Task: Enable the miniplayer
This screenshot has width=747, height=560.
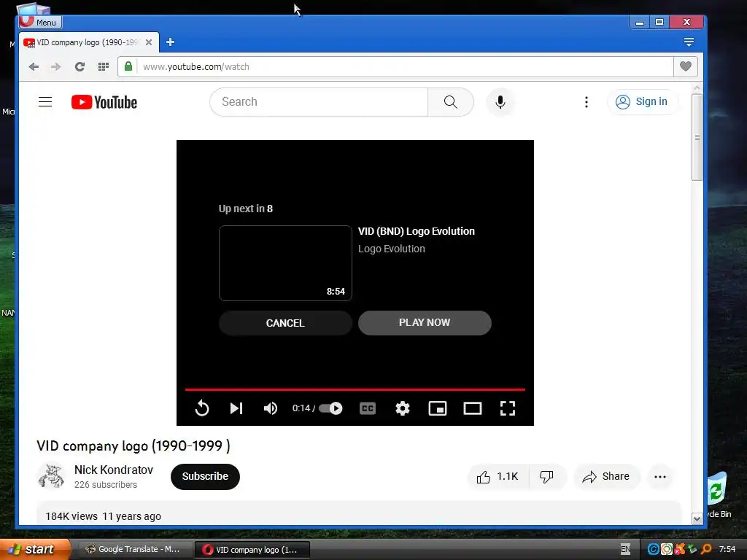Action: pos(438,408)
